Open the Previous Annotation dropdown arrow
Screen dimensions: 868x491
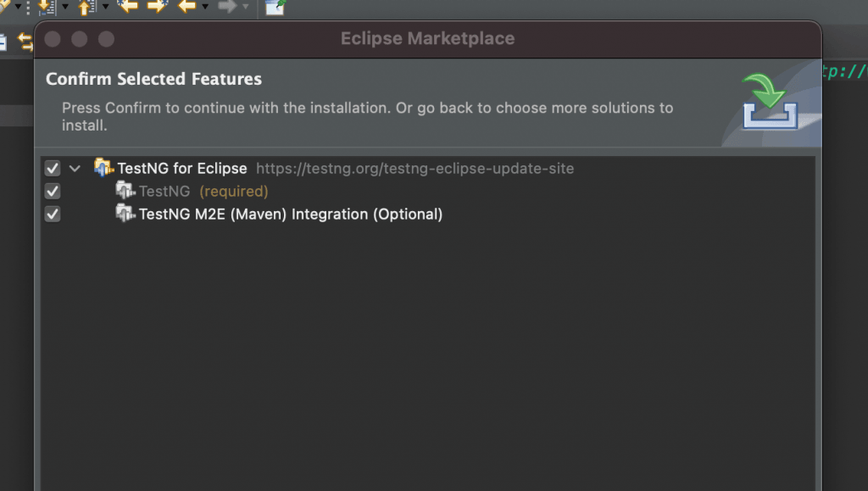(105, 7)
